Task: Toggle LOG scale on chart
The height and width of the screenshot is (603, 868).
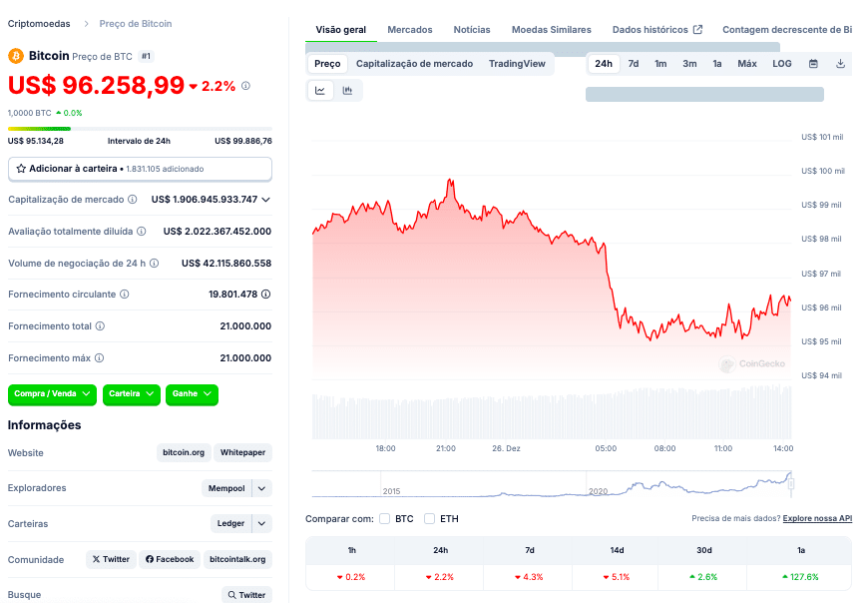Action: point(781,64)
